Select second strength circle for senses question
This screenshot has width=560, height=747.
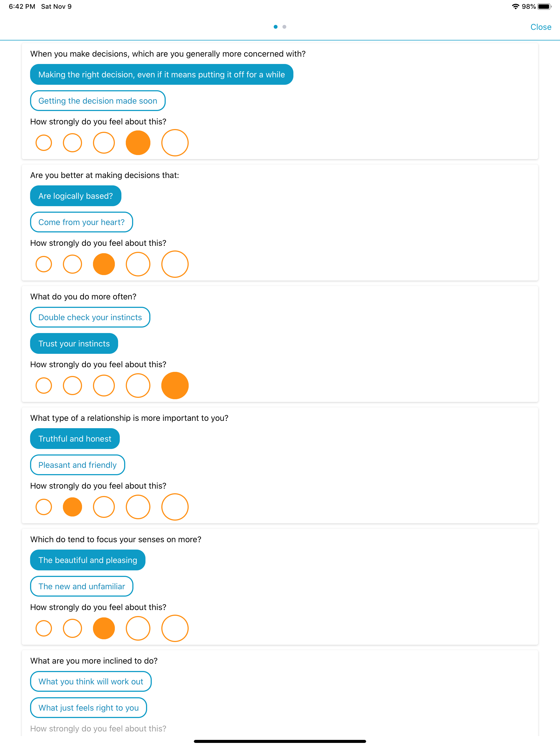[x=72, y=628]
